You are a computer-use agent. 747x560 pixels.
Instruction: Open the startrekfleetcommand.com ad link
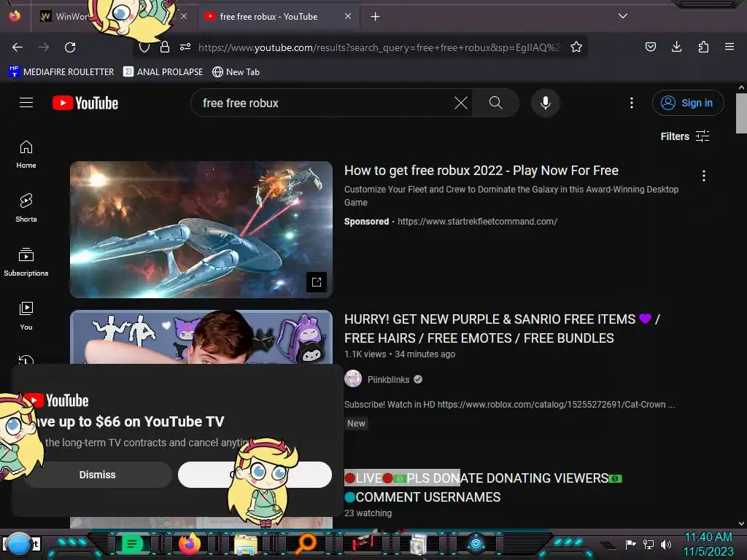tap(477, 222)
